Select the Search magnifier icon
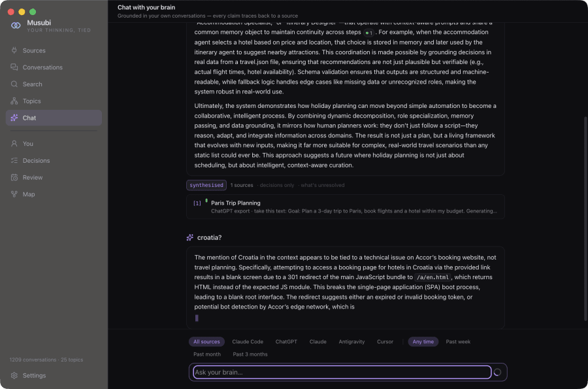 tap(14, 84)
